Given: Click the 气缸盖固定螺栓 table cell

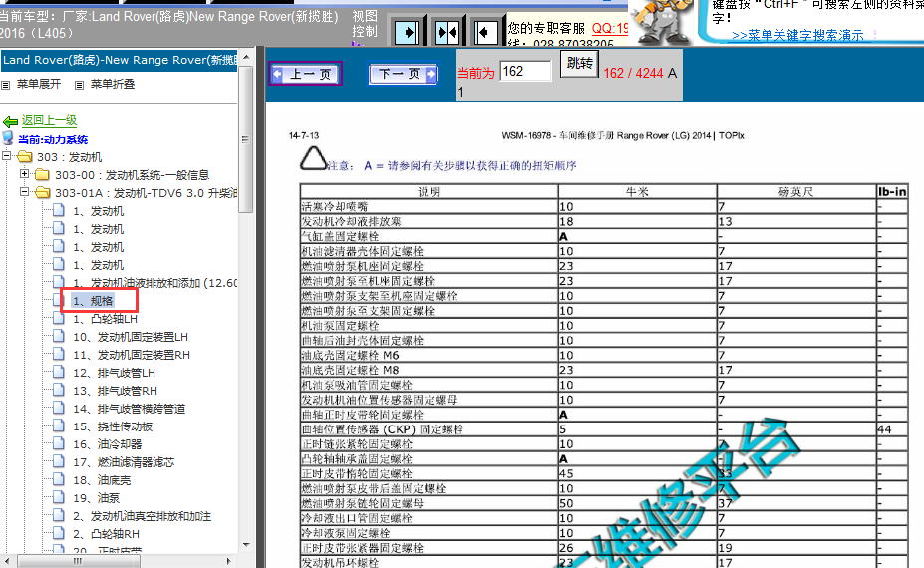Looking at the screenshot, I should (x=429, y=236).
